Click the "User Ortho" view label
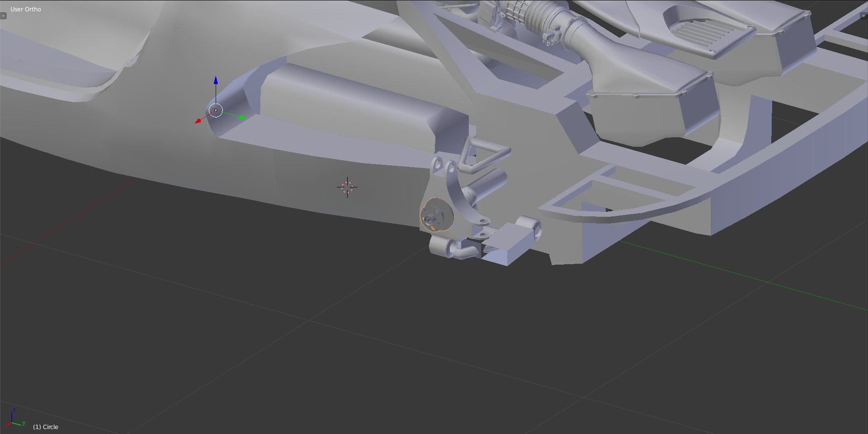This screenshot has width=868, height=434. click(x=26, y=9)
